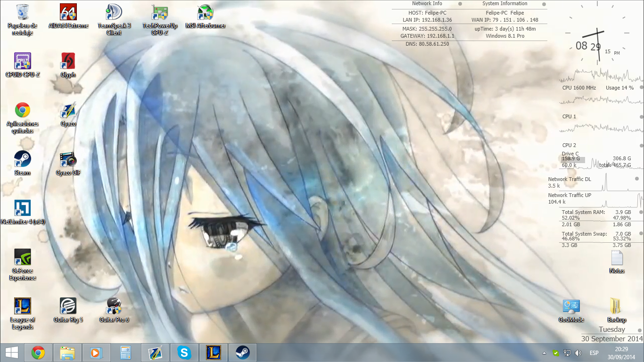Launch AIDA64 Extreme from the desktop

click(68, 16)
